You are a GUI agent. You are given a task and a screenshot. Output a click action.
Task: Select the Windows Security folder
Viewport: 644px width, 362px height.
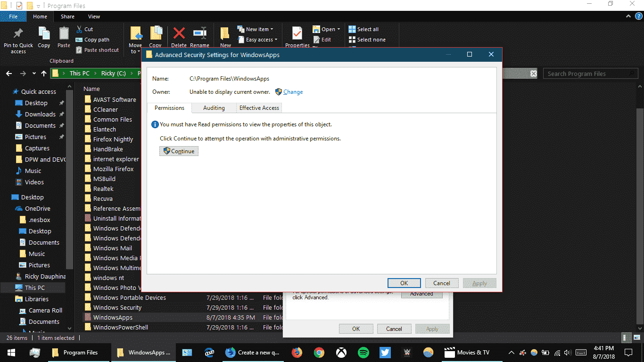pos(117,307)
